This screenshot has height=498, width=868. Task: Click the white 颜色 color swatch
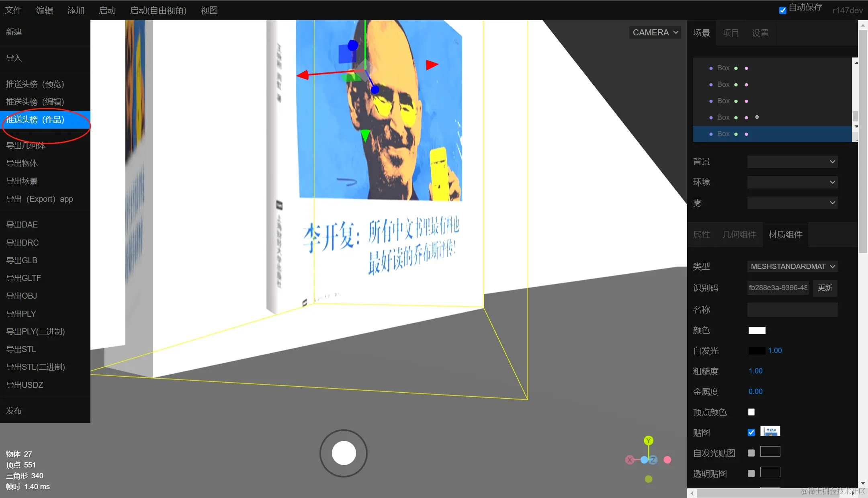(757, 330)
